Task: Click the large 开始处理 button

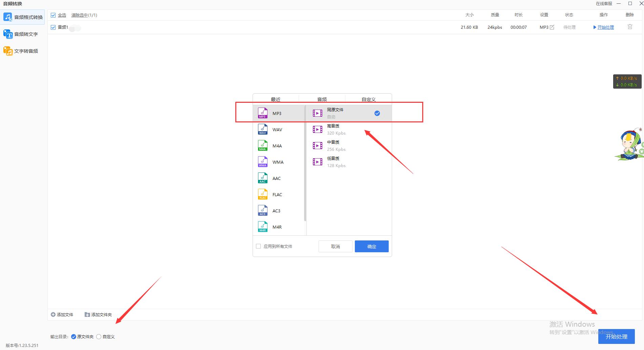Action: 617,336
